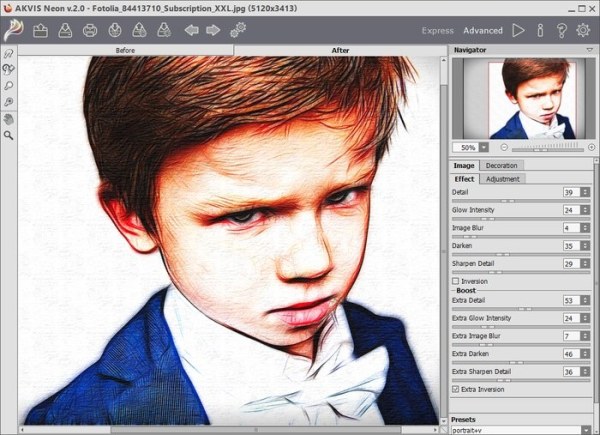The width and height of the screenshot is (600, 435).
Task: Click the Print image icon
Action: click(90, 30)
